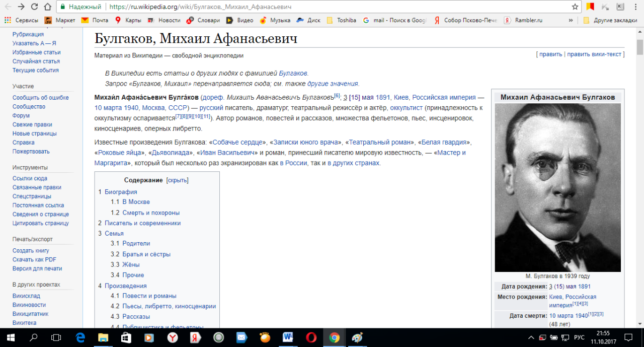Click the page vertical scrollbar thumb
This screenshot has height=347, width=644.
(640, 47)
